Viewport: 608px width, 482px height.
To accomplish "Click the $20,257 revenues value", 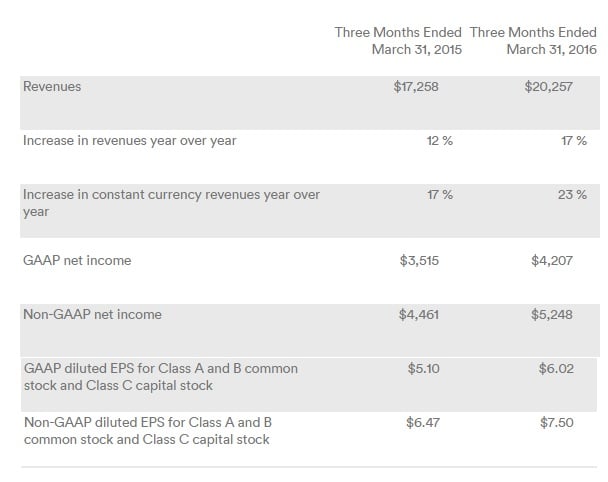I will (x=549, y=87).
